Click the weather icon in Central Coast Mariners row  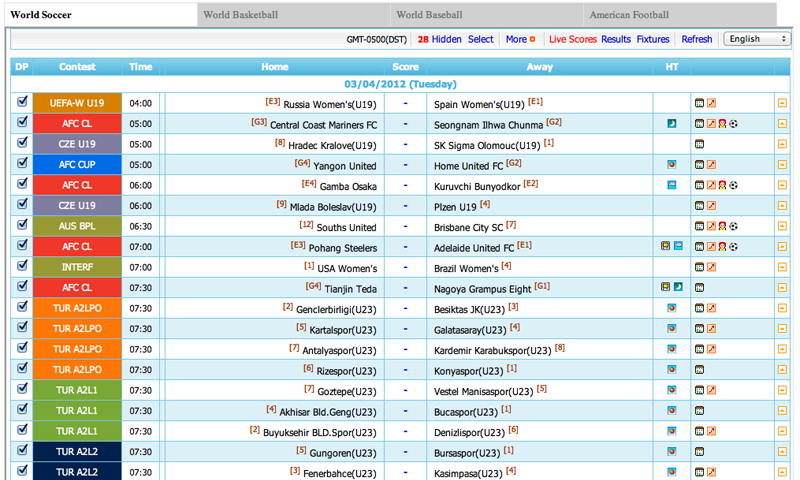coord(672,124)
